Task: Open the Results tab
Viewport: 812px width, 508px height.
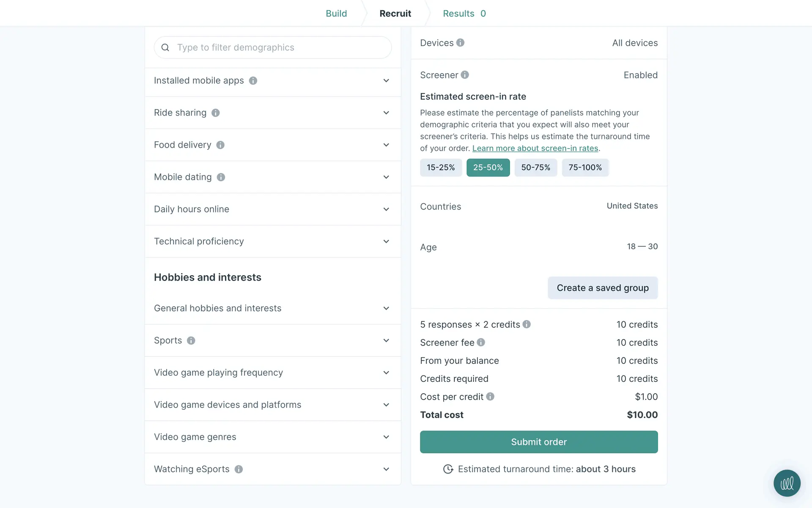Action: click(464, 14)
